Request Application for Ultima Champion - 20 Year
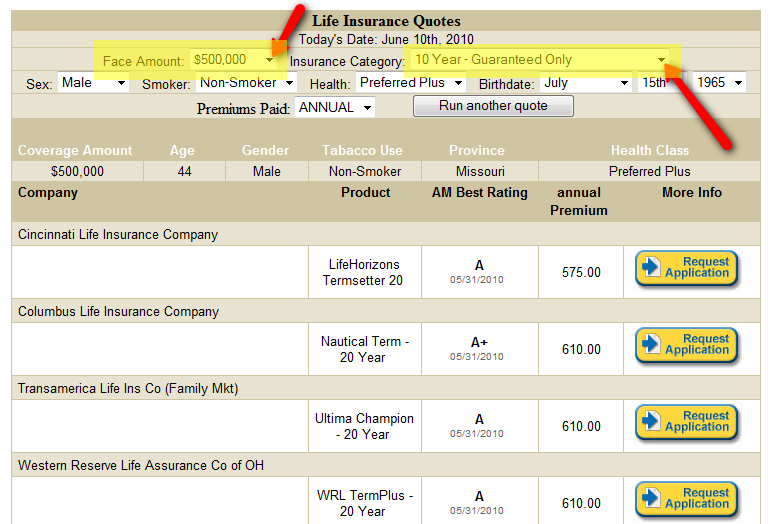 tap(687, 423)
